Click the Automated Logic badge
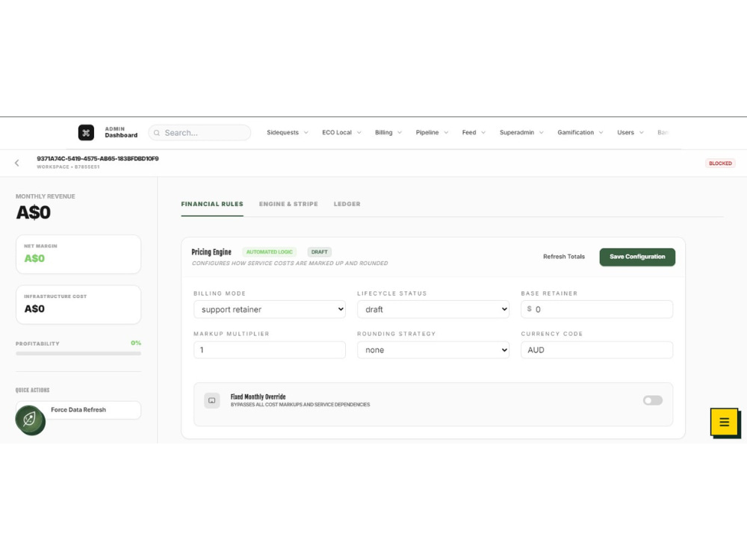Viewport: 747px width, 560px height. coord(269,252)
